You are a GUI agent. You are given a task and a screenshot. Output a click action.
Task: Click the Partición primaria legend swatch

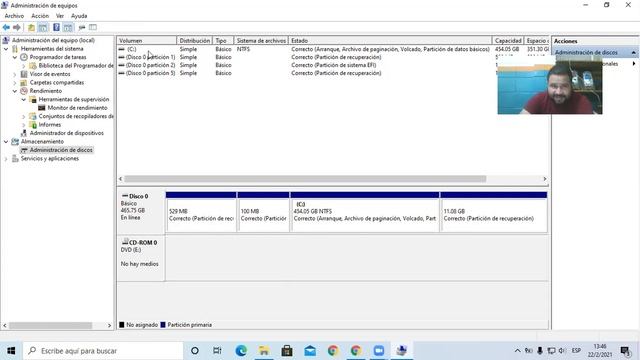163,325
